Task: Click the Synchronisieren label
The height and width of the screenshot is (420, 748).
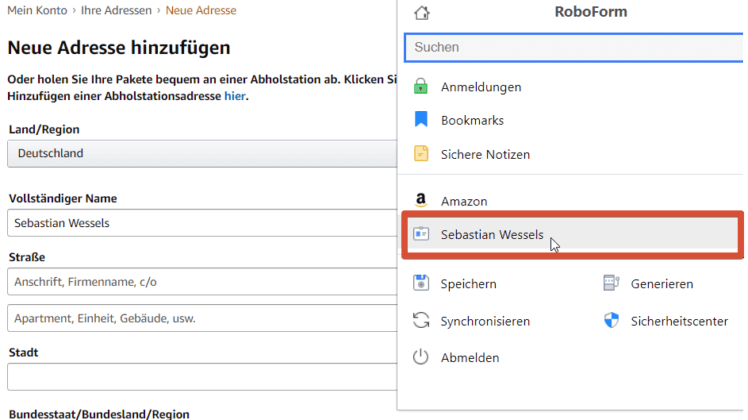Action: (x=485, y=321)
